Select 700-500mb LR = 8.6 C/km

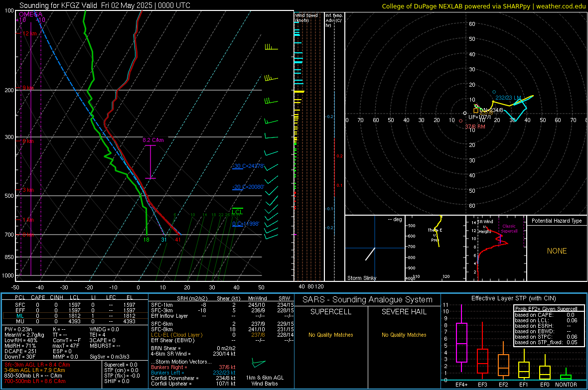[35, 381]
